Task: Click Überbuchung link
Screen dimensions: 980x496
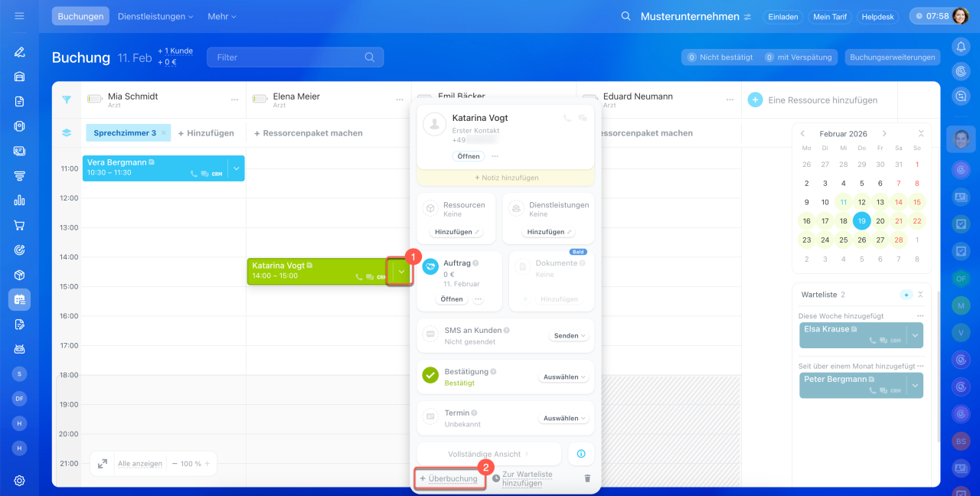Action: [452, 478]
